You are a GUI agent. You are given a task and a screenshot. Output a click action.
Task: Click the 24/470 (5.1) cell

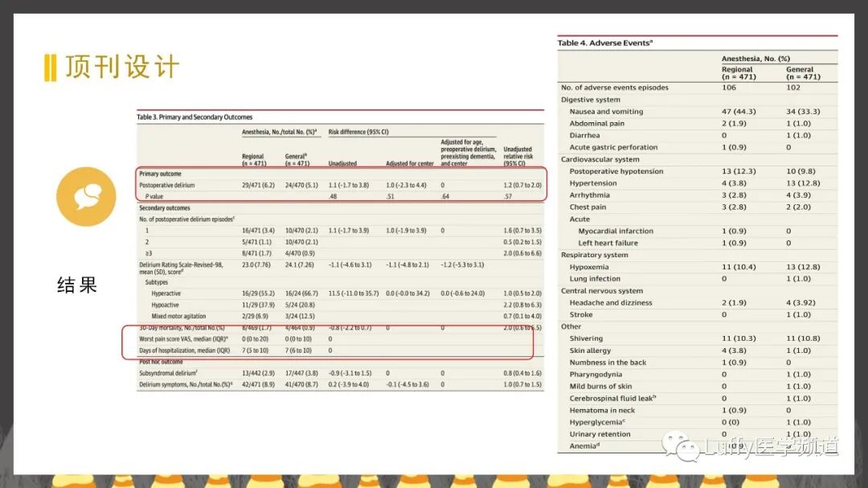click(x=301, y=185)
